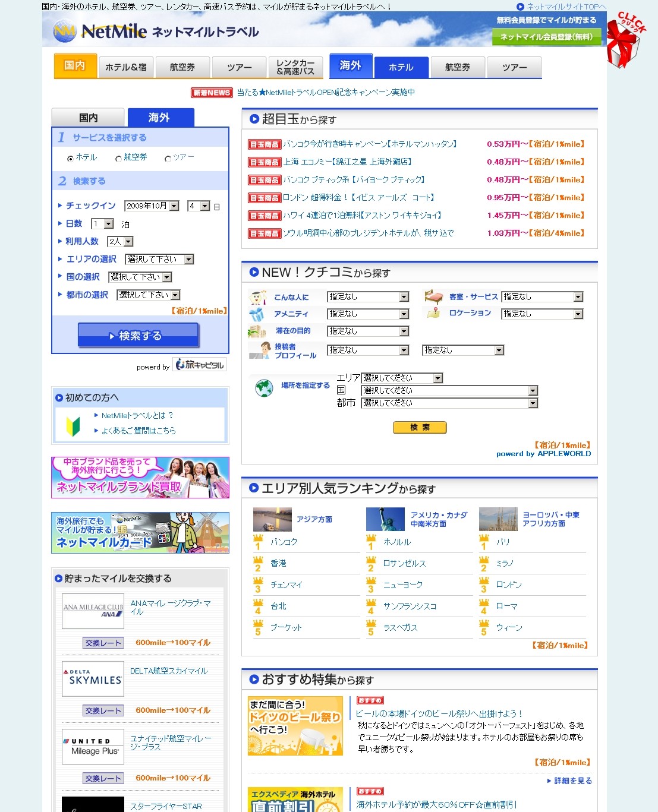Image resolution: width=658 pixels, height=812 pixels.
Task: Click the bed icon for 客室・サービス
Action: (433, 296)
